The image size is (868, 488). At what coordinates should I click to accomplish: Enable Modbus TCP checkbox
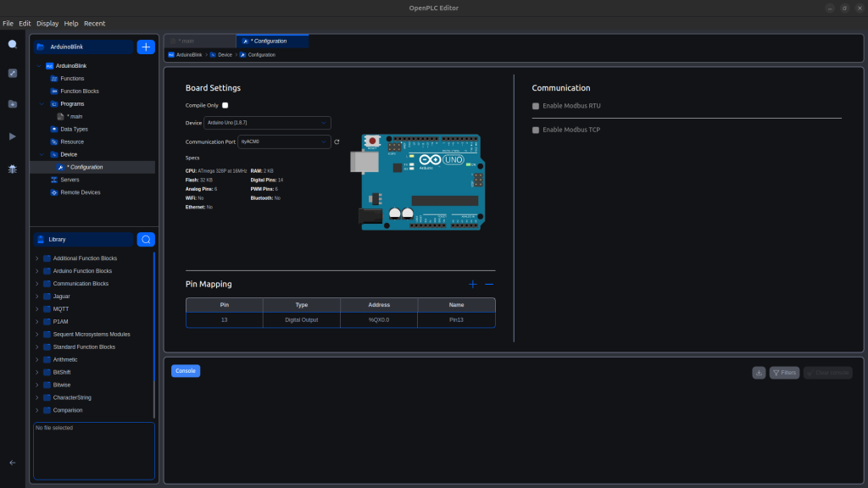click(536, 130)
